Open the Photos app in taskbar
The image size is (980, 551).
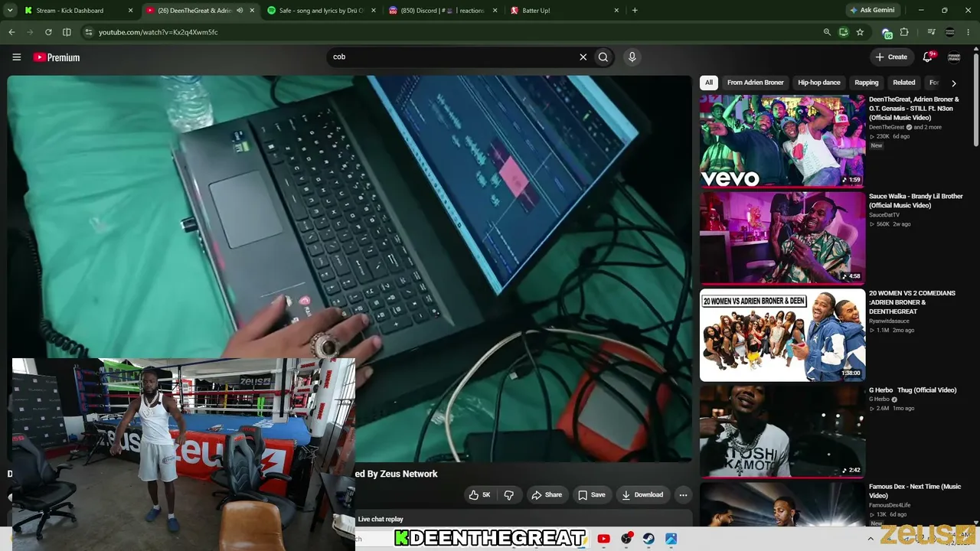tap(671, 539)
